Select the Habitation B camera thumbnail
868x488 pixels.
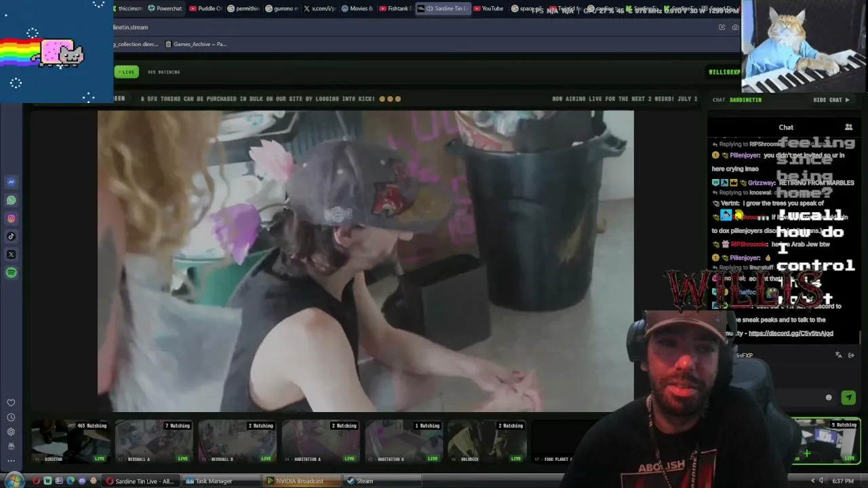click(404, 441)
